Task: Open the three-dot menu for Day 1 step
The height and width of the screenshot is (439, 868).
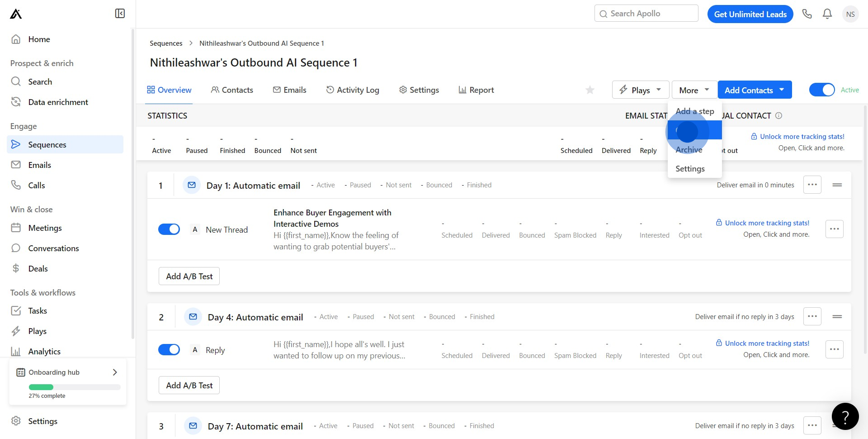Action: click(812, 185)
